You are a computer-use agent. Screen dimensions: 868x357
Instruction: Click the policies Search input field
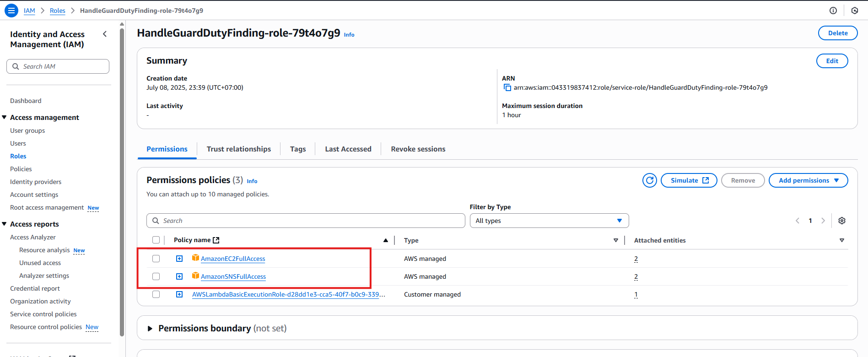(306, 221)
